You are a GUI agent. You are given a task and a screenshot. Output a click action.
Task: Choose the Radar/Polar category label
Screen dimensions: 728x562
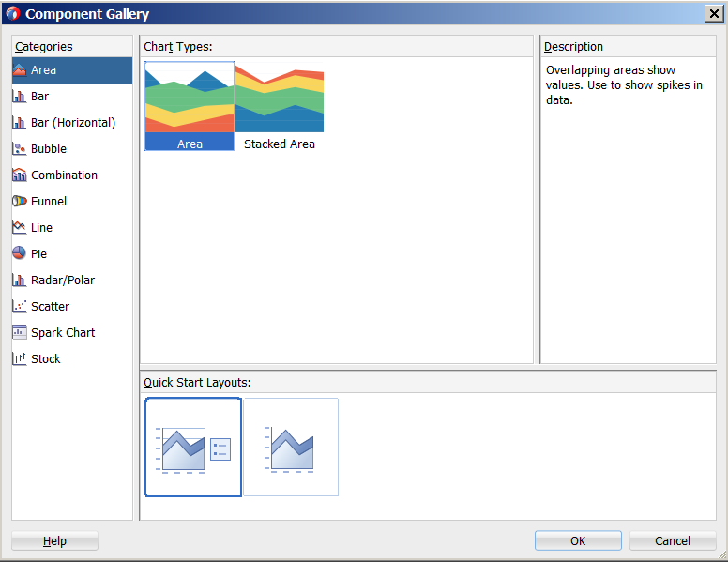63,281
